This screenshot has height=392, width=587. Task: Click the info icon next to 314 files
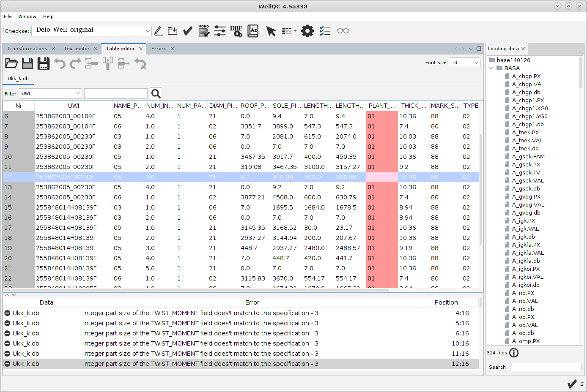pos(514,353)
